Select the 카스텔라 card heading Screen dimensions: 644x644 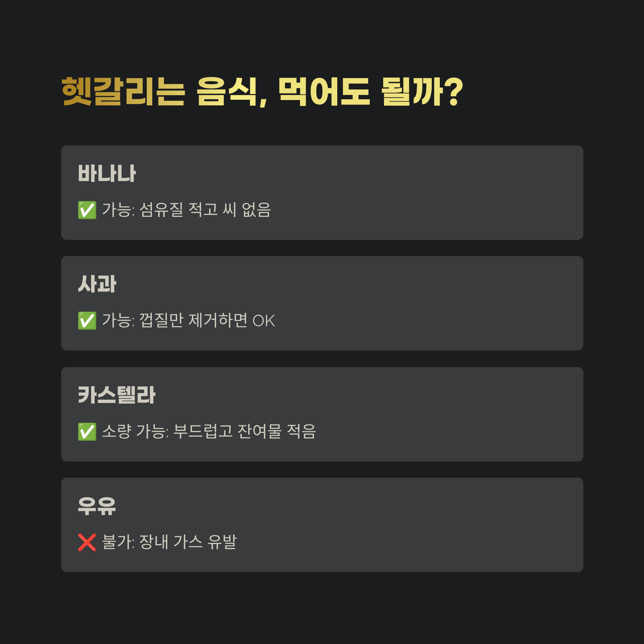click(117, 395)
